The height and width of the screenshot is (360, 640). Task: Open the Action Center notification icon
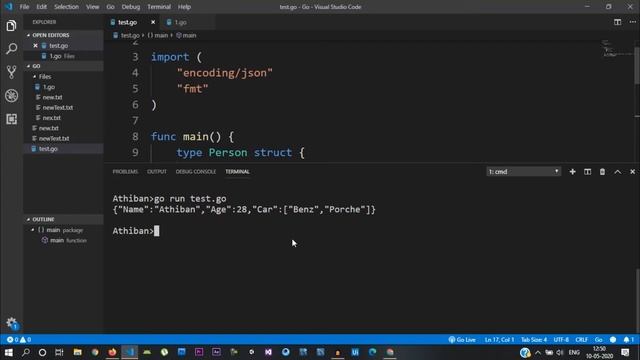coord(625,352)
